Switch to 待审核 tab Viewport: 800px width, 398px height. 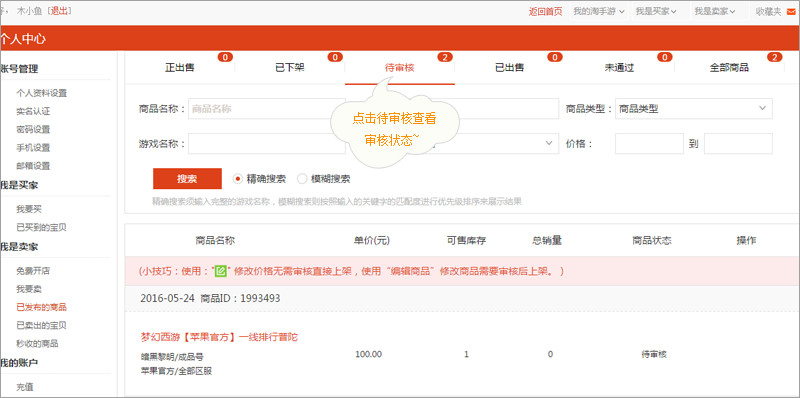(x=399, y=67)
